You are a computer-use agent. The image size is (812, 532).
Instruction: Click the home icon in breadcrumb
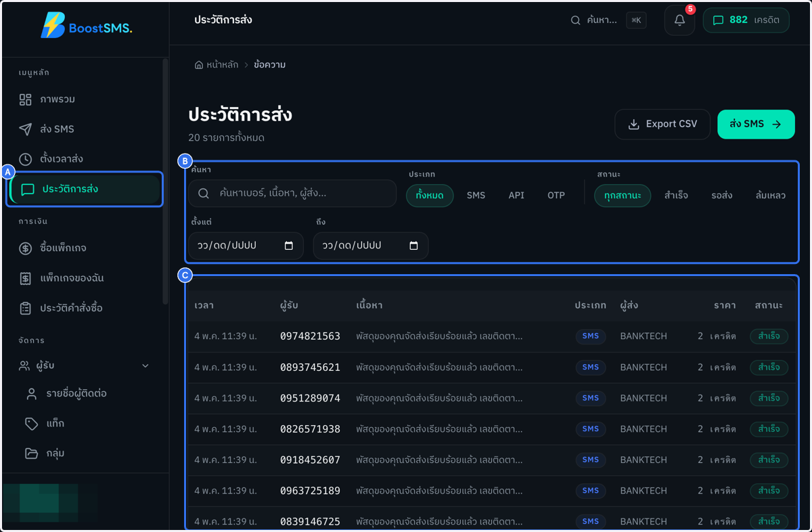[199, 65]
